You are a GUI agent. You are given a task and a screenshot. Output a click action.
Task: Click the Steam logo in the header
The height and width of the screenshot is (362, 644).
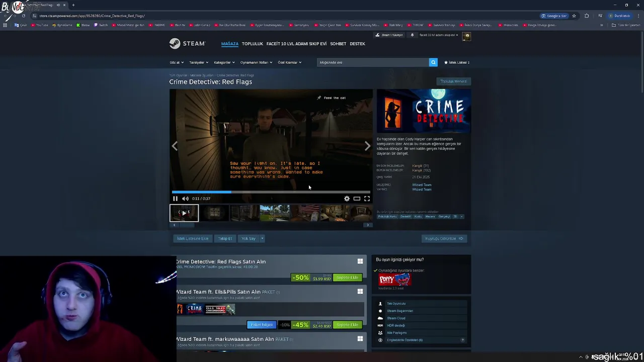[x=187, y=44]
